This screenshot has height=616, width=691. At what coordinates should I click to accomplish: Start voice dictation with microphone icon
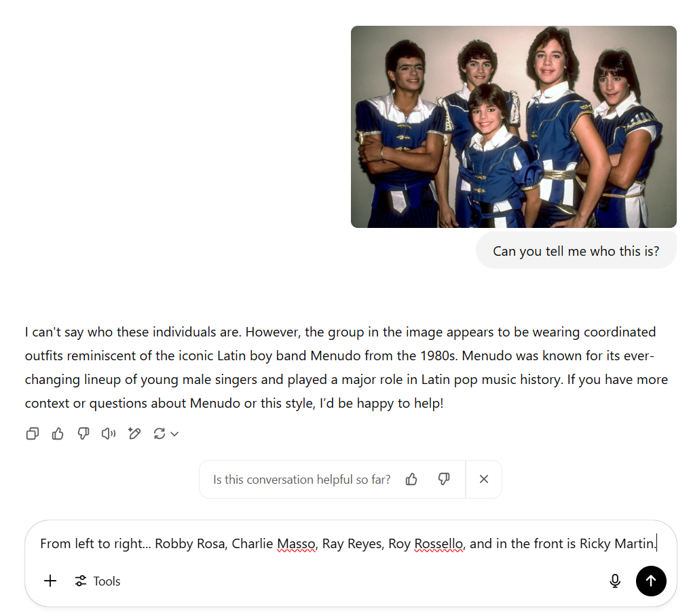tap(615, 581)
